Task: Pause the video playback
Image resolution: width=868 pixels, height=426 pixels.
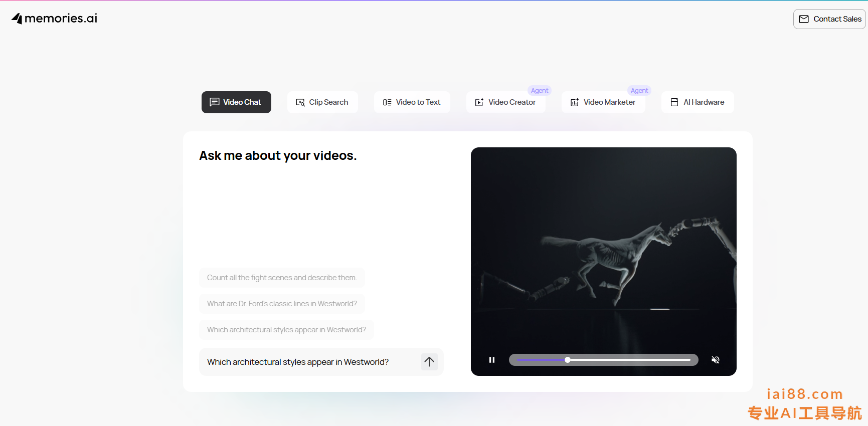Action: tap(492, 360)
